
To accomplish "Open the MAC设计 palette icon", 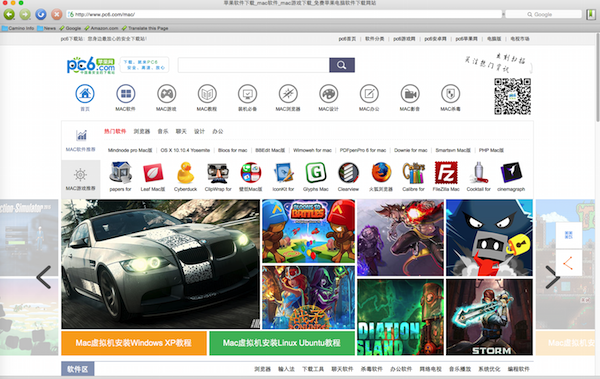I will (329, 94).
